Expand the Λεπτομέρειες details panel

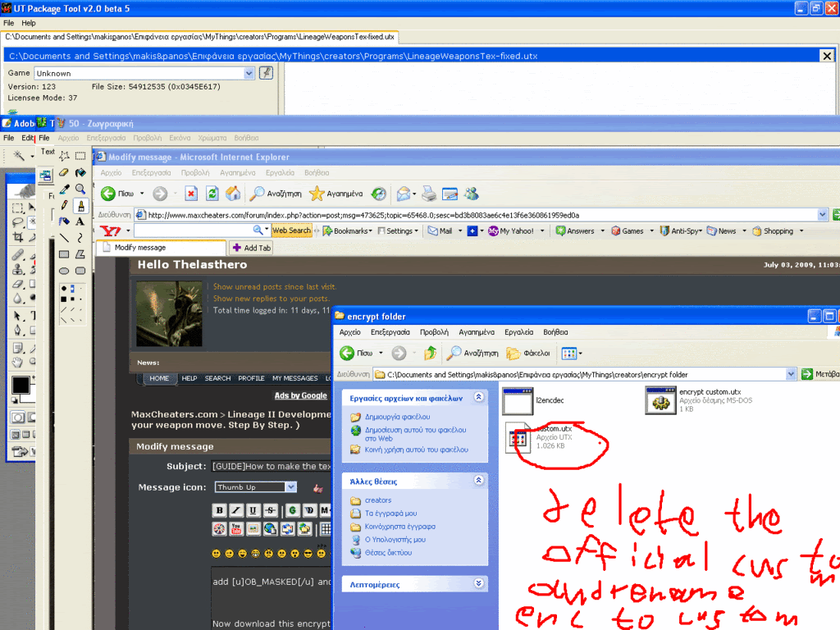479,584
